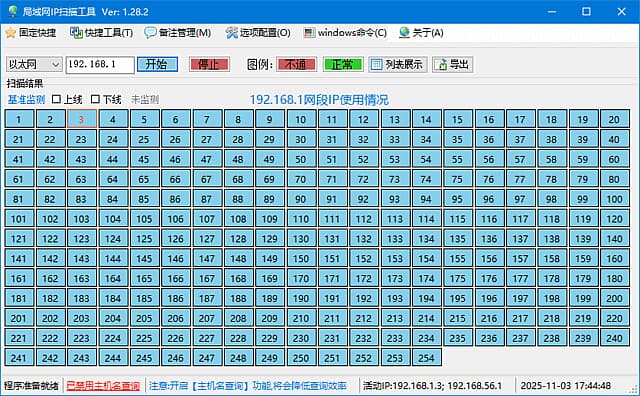Open the windows命令(C) menu
Viewport: 640px width, 396px height.
[345, 33]
